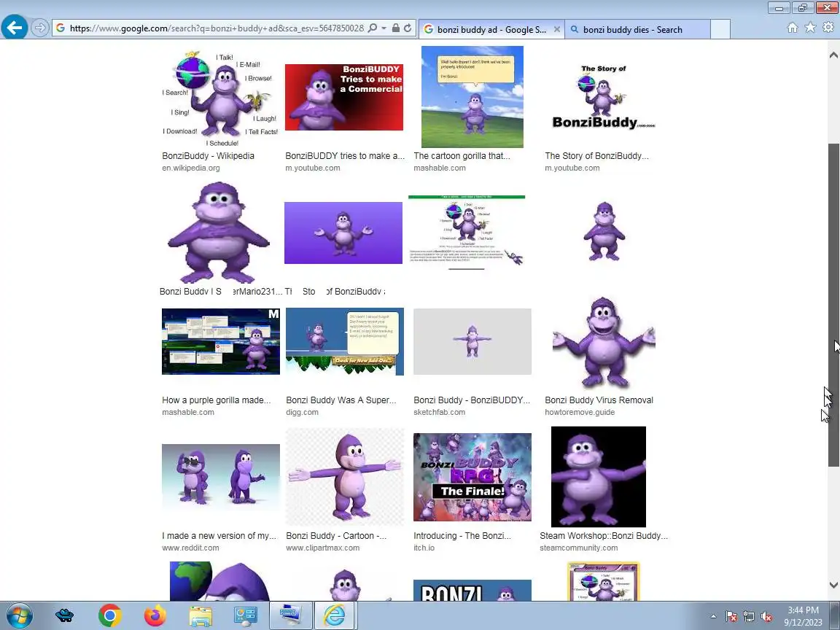840x630 pixels.
Task: Click the Google favicon in the address bar
Action: coord(61,28)
